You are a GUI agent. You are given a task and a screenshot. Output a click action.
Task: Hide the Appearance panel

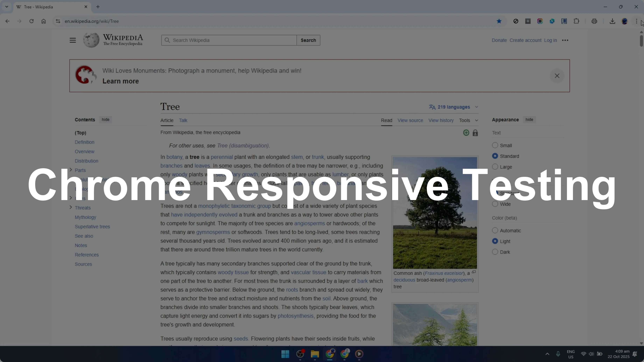point(529,120)
